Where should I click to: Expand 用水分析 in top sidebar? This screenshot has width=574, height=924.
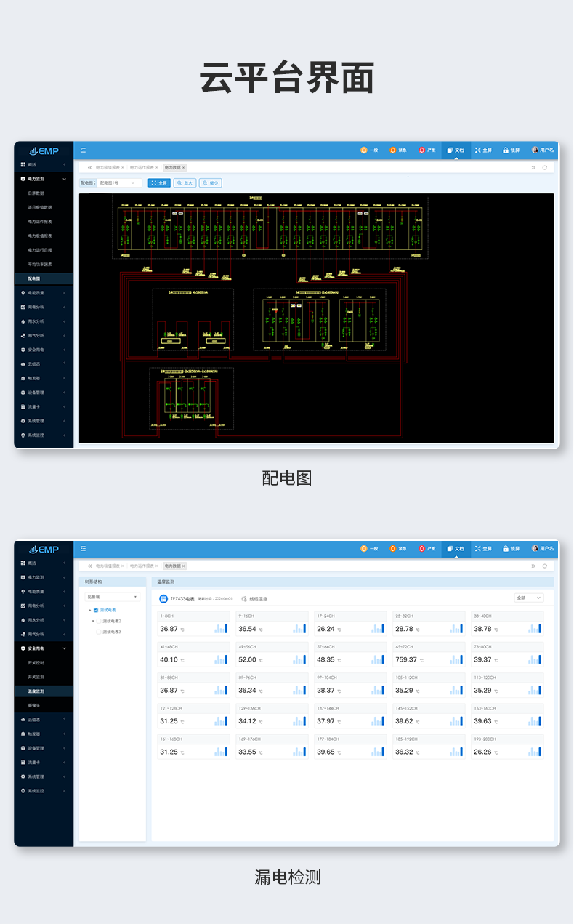tap(44, 321)
